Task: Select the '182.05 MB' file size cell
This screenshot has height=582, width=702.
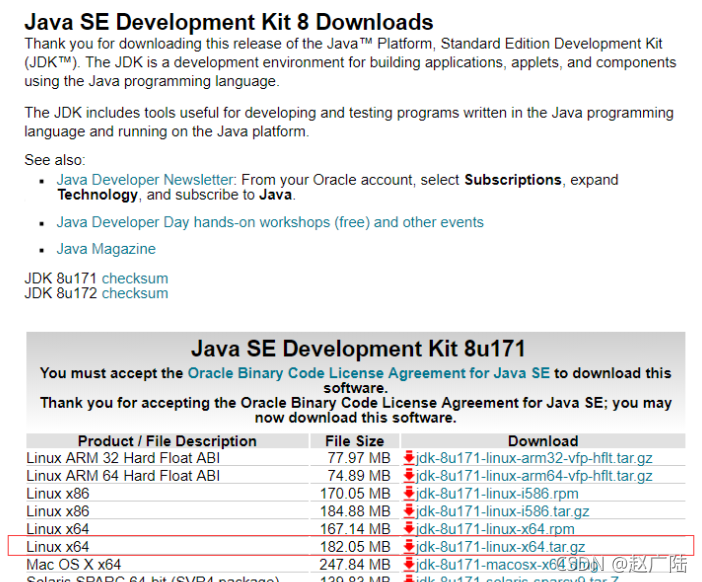Action: pyautogui.click(x=355, y=547)
